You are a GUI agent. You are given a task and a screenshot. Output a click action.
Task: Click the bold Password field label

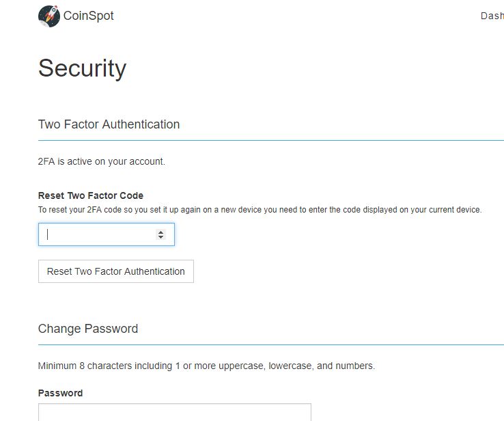60,393
